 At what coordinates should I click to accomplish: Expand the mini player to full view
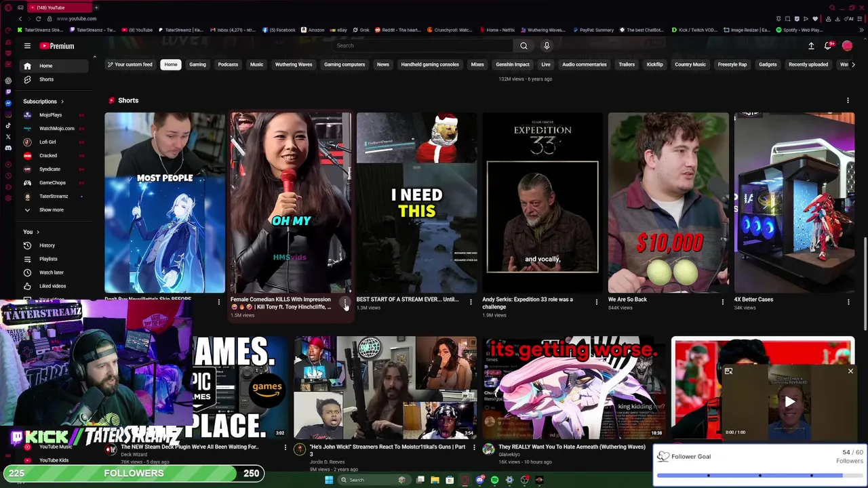pos(728,371)
